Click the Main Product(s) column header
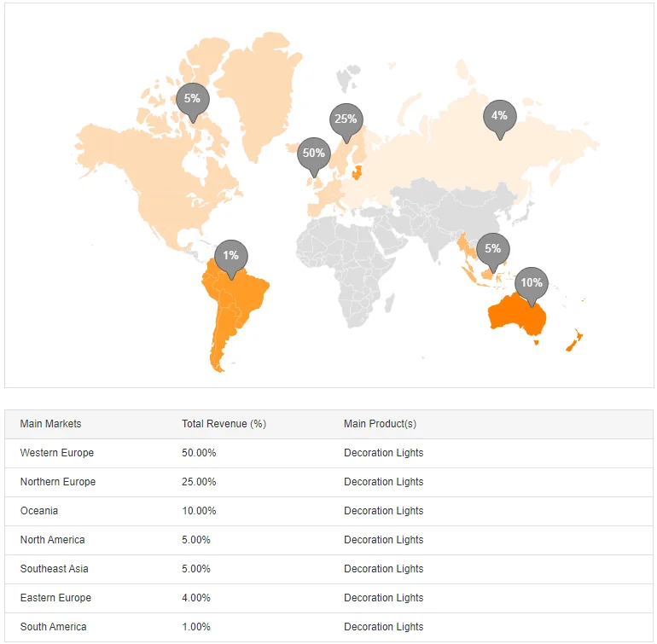Viewport: 657px width, 644px height. pos(380,424)
